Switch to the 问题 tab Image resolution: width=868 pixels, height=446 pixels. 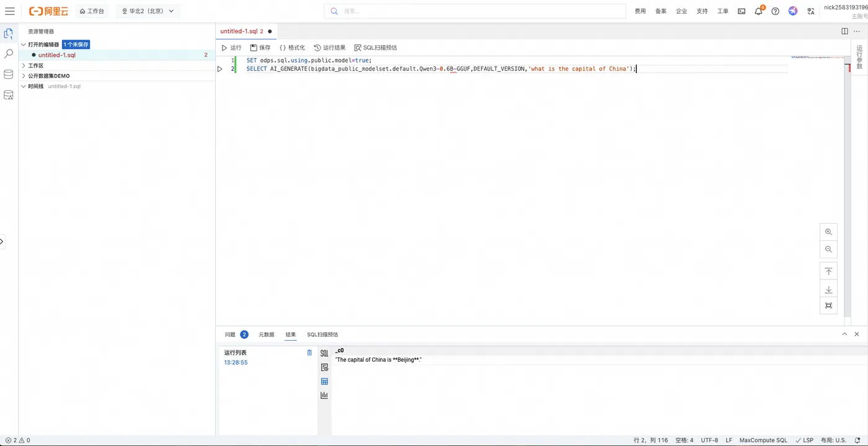click(x=236, y=334)
